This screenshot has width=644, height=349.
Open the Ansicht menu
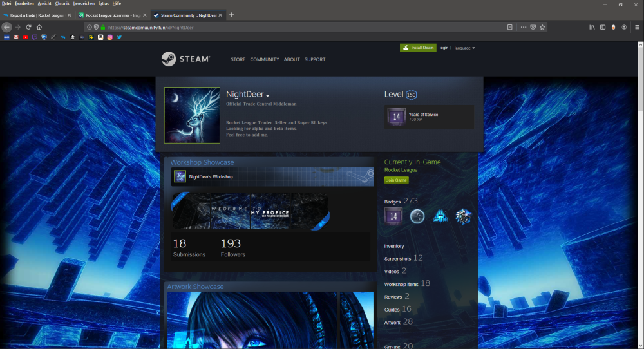pos(44,3)
